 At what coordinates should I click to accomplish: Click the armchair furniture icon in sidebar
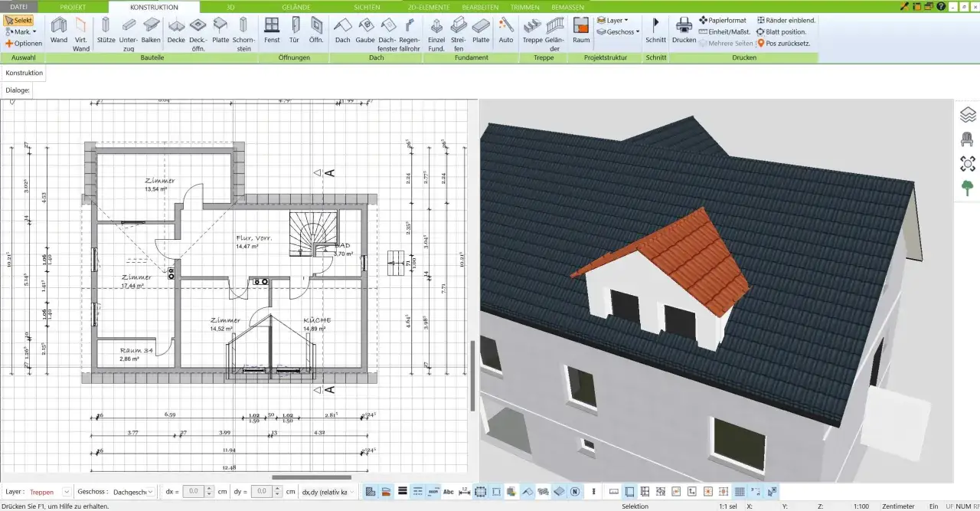point(968,139)
